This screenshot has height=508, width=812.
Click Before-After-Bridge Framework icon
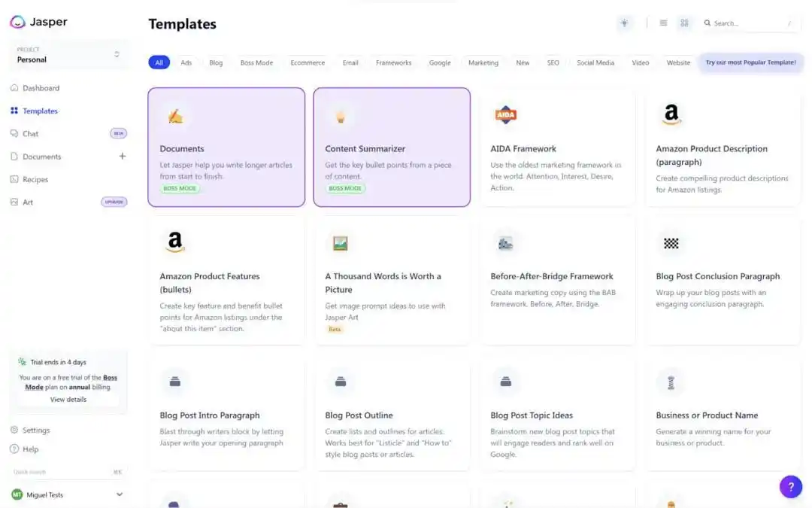[505, 243]
